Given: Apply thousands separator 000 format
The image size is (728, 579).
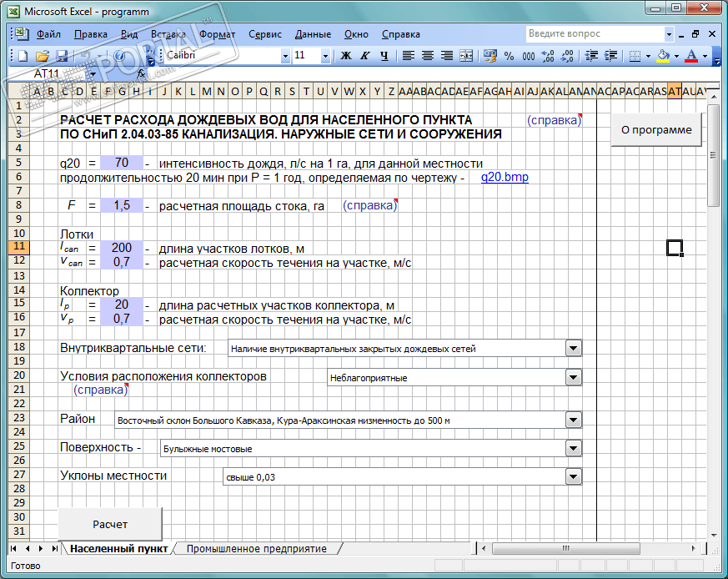Looking at the screenshot, I should [529, 56].
